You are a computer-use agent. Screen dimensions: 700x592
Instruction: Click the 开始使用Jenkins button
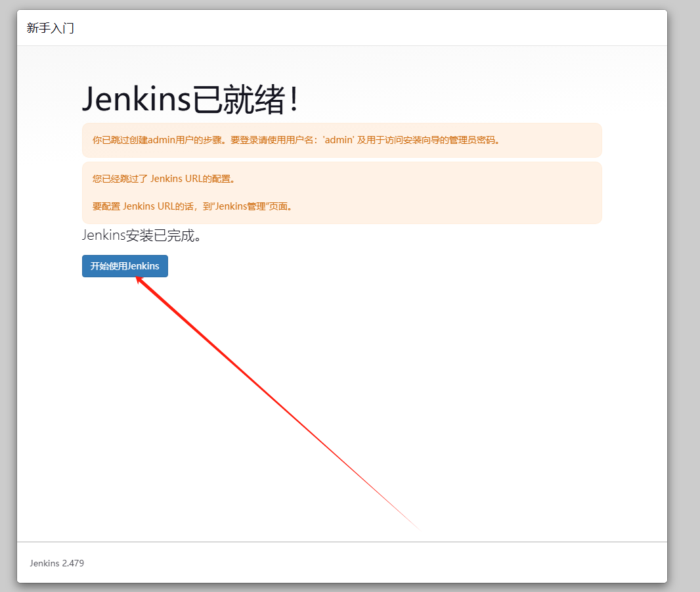click(x=125, y=266)
